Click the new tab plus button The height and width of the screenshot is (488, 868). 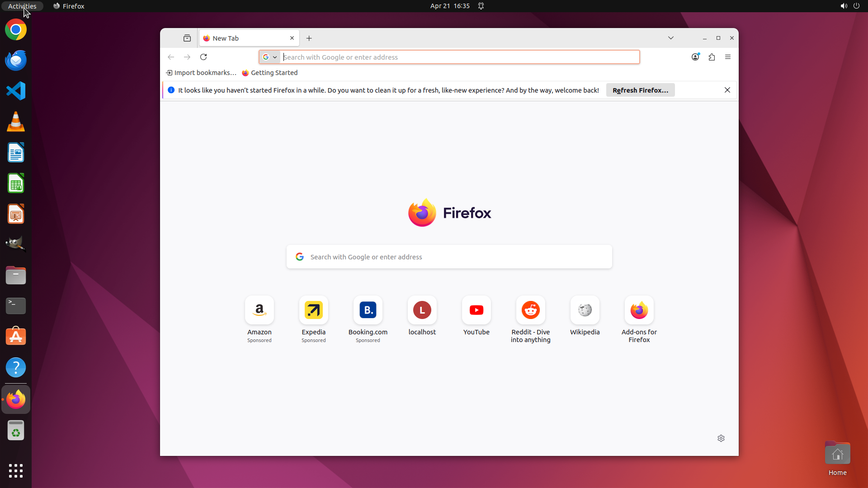[309, 38]
